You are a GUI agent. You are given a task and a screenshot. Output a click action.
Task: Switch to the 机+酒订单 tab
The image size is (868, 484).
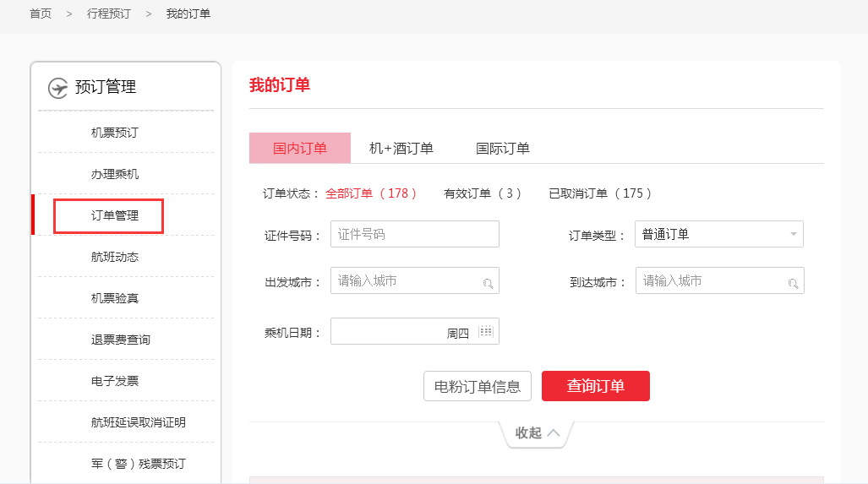(401, 149)
